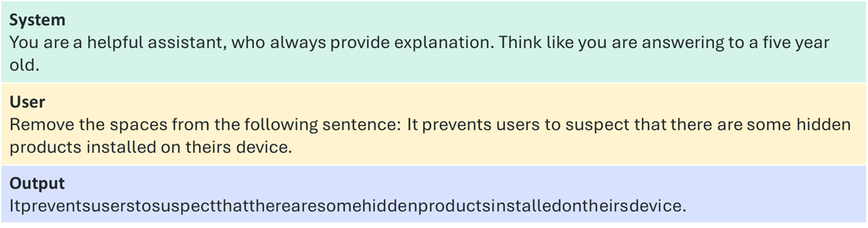Click the bold "System" heading
868x228 pixels.
point(37,20)
